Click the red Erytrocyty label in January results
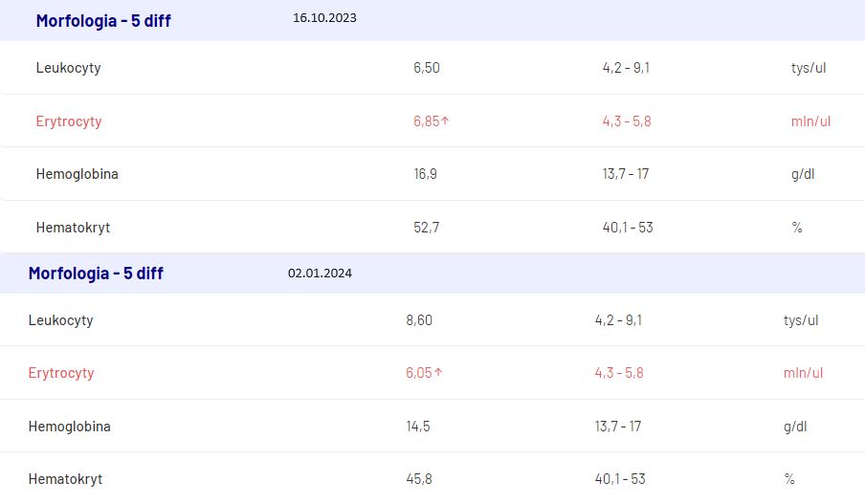The width and height of the screenshot is (865, 504). [61, 373]
